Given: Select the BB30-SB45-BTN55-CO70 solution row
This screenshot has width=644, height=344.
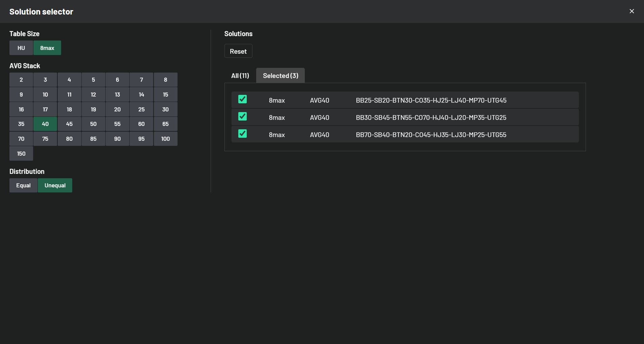Looking at the screenshot, I should pos(431,117).
